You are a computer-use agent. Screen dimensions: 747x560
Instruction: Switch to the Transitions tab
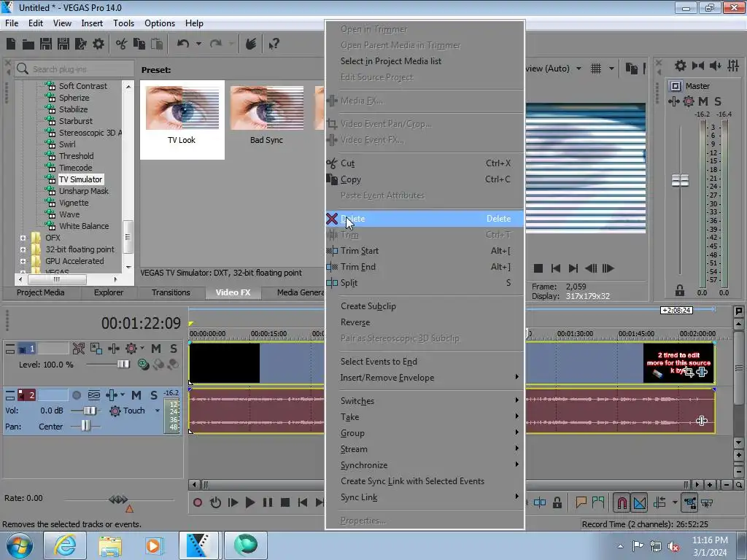(x=171, y=292)
